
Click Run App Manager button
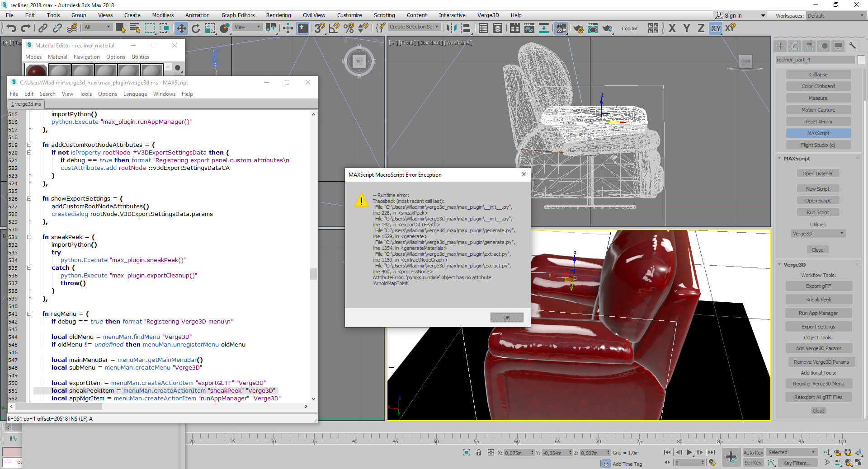pos(818,313)
